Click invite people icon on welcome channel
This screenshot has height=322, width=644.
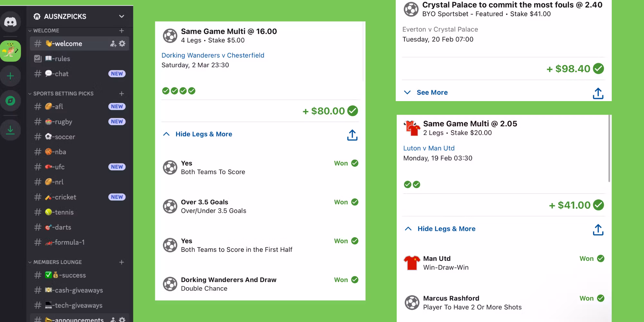(113, 44)
